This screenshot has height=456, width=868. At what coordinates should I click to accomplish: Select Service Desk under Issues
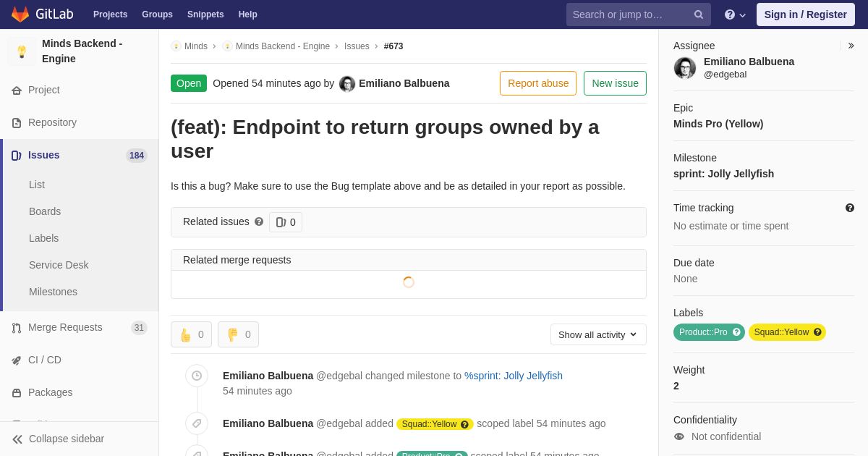[59, 265]
